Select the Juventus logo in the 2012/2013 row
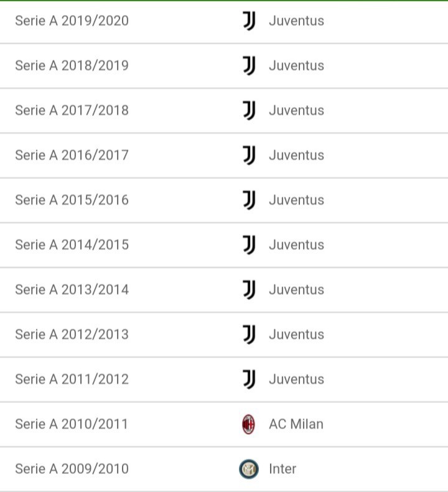The width and height of the screenshot is (448, 492). coord(249,335)
